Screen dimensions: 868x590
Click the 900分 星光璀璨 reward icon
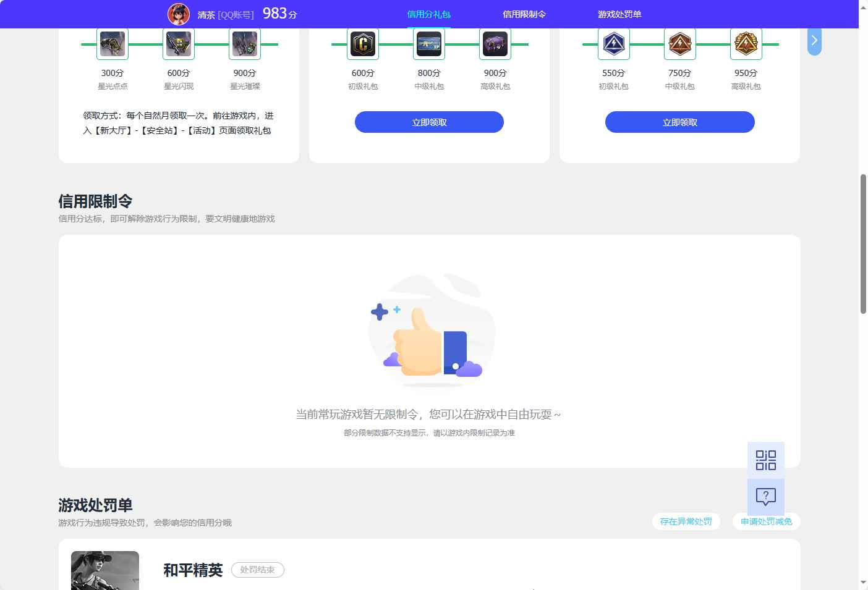[244, 43]
